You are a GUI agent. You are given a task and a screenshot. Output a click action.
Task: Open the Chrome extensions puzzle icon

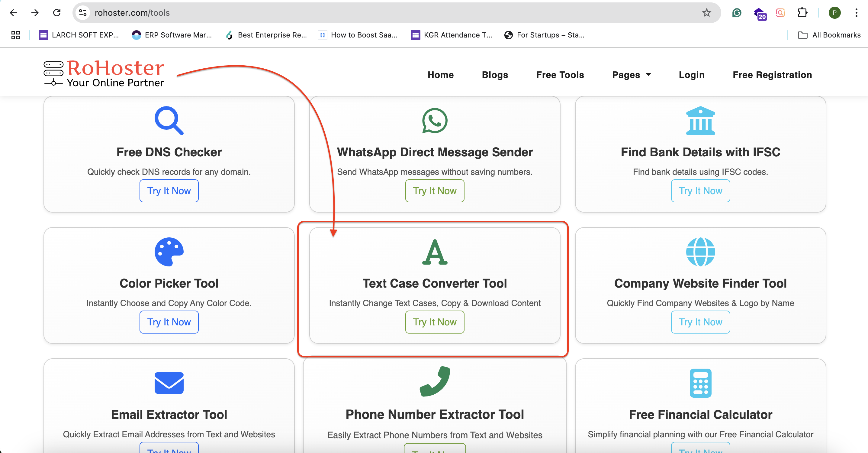pos(802,13)
